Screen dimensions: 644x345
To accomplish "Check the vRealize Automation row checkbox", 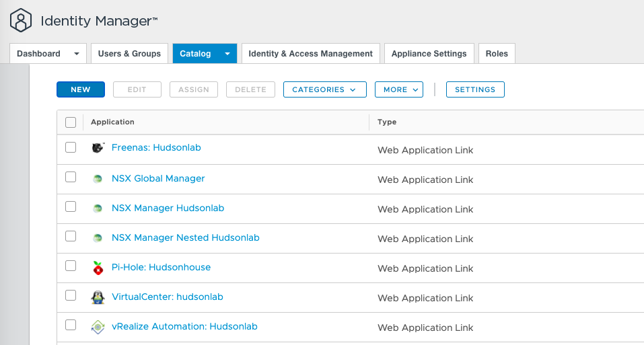I will pyautogui.click(x=71, y=325).
